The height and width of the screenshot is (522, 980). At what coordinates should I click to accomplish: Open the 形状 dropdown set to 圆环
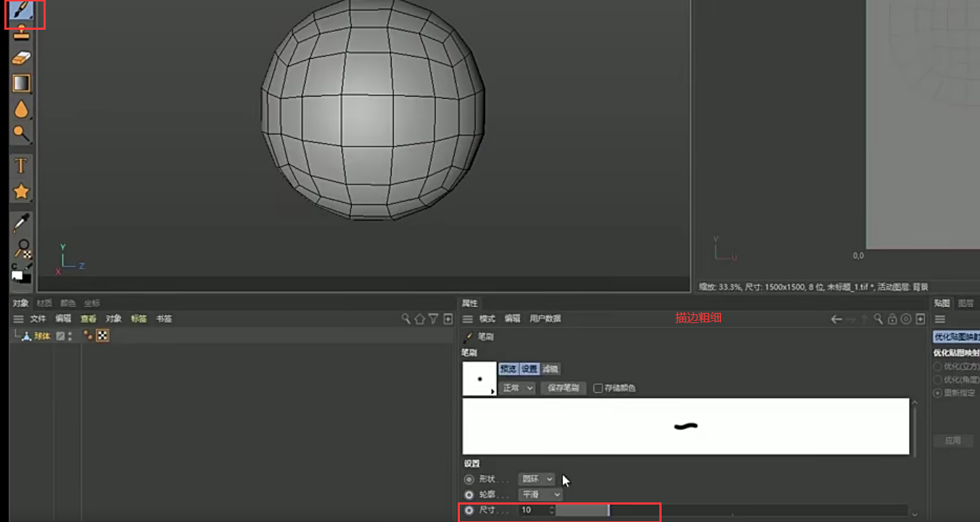click(x=537, y=479)
